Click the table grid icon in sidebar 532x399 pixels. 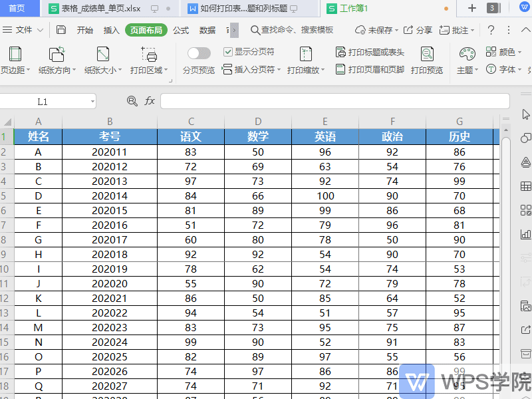tap(525, 186)
